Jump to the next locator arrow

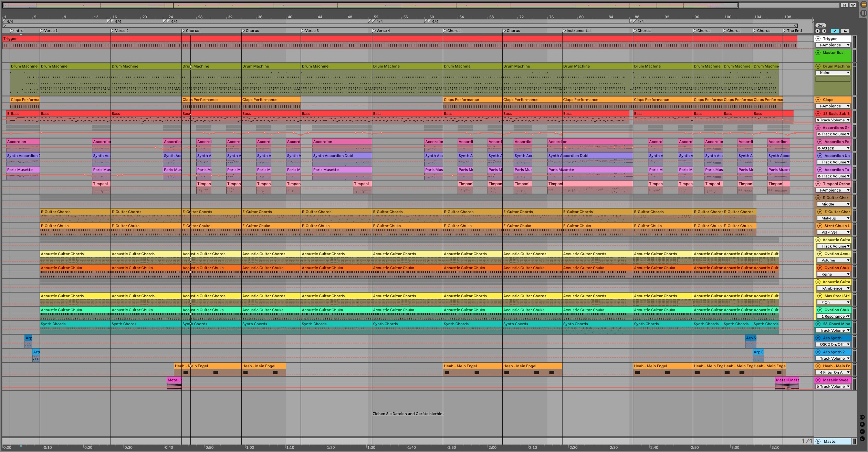824,31
